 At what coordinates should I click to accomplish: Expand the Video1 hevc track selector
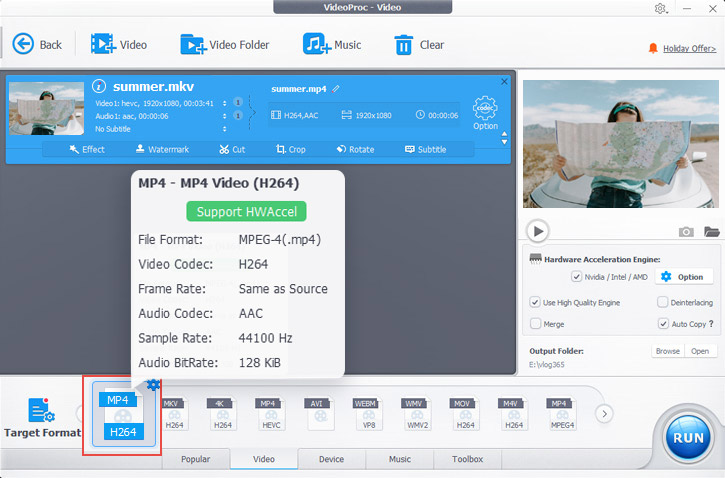[x=224, y=103]
